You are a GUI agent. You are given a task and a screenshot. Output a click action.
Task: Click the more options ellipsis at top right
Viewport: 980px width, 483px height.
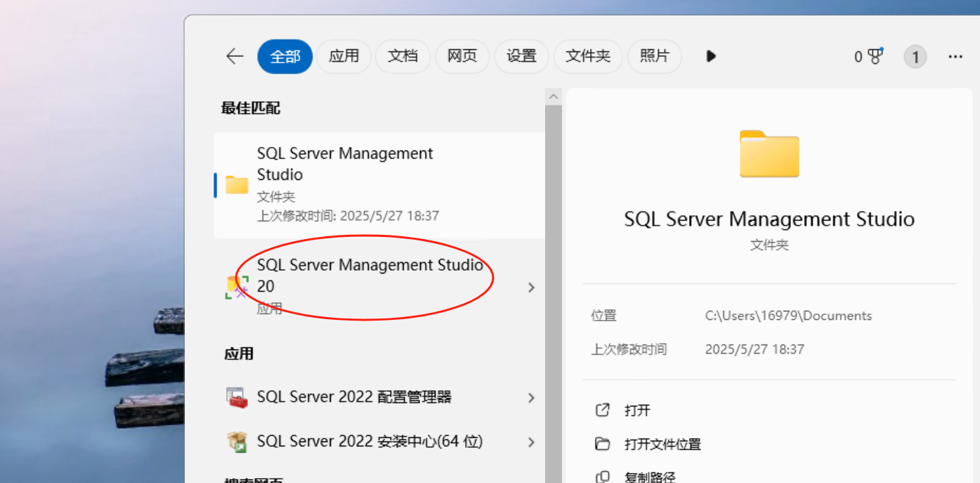955,56
